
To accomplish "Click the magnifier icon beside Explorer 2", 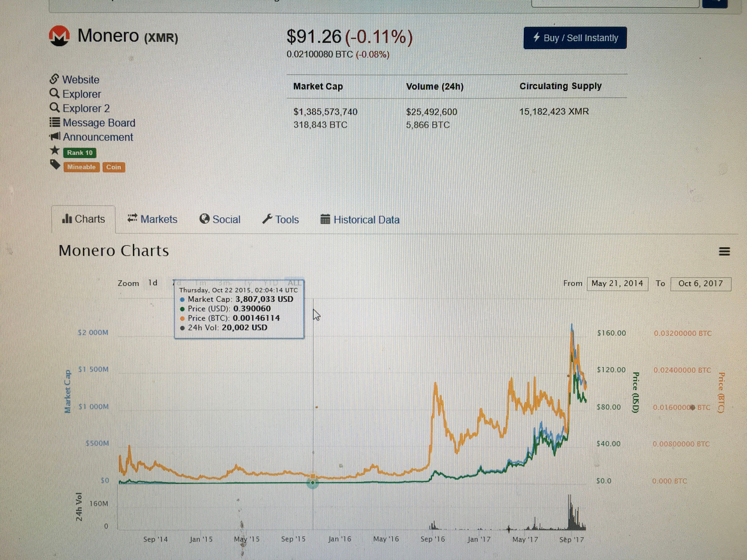I will pyautogui.click(x=54, y=107).
